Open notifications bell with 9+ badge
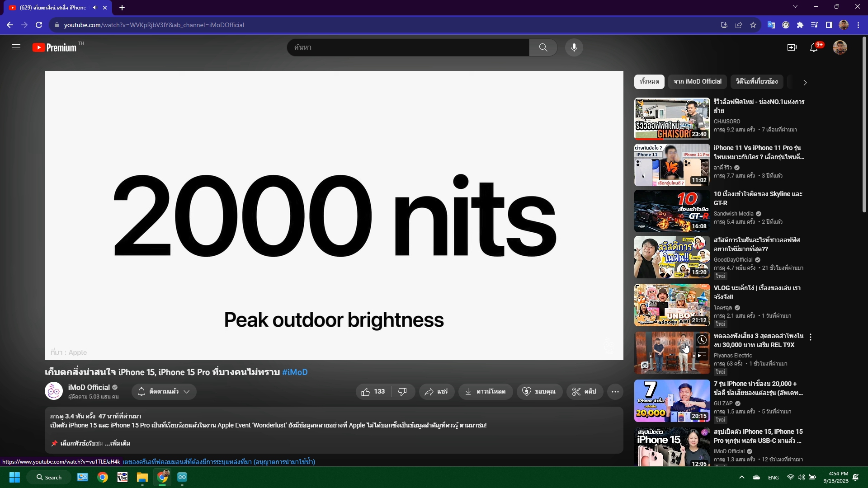This screenshot has width=868, height=488. click(815, 47)
